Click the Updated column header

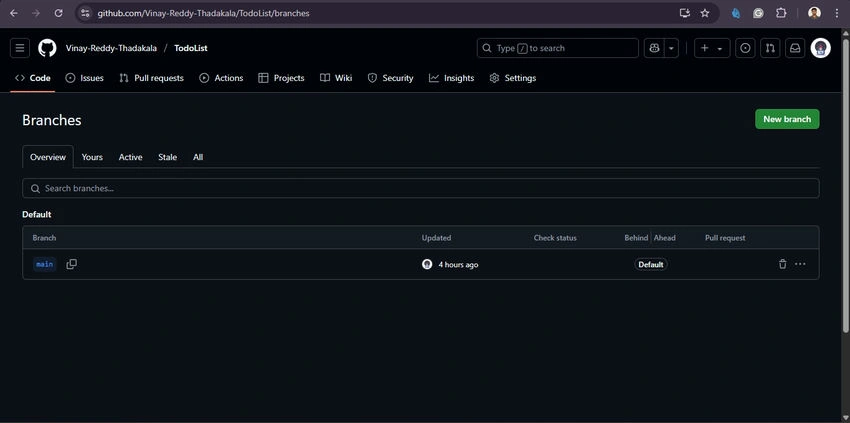pos(436,238)
